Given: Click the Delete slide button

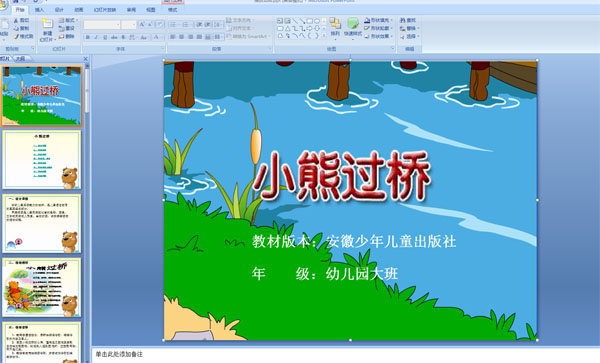Looking at the screenshot, I should pyautogui.click(x=67, y=36).
